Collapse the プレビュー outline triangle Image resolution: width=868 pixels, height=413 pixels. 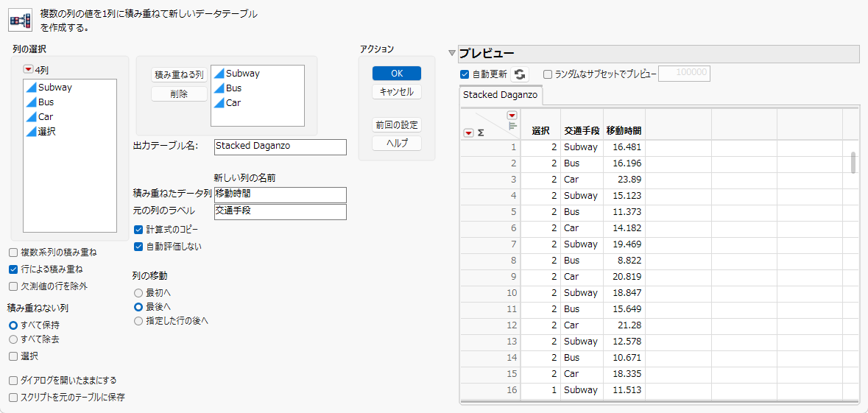(x=452, y=54)
